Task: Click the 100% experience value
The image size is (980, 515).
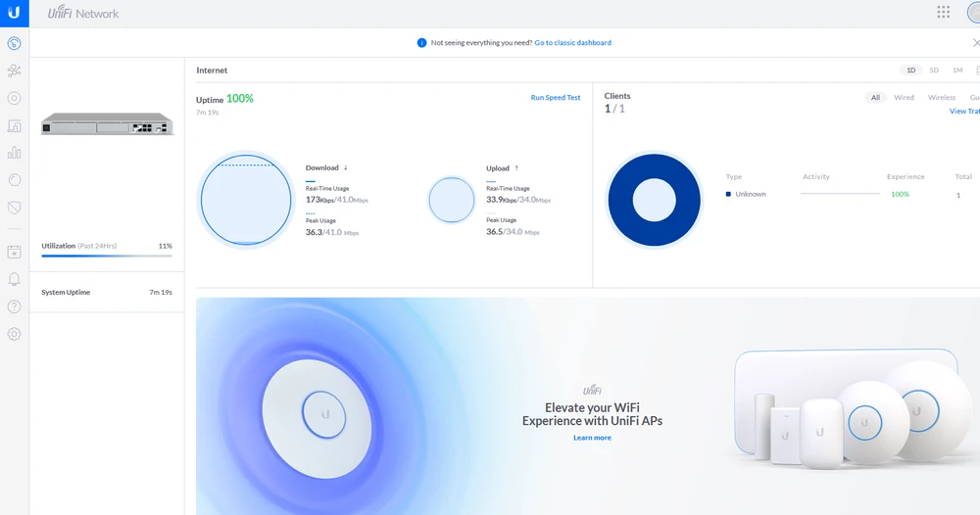Action: coord(900,194)
